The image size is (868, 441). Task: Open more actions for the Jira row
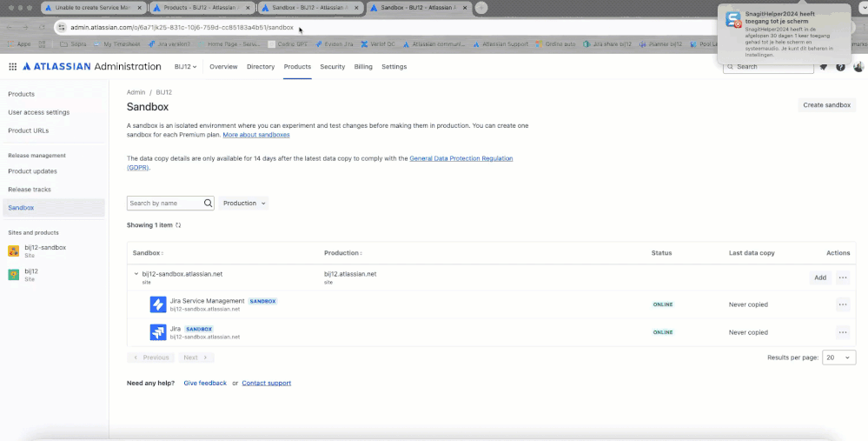843,332
